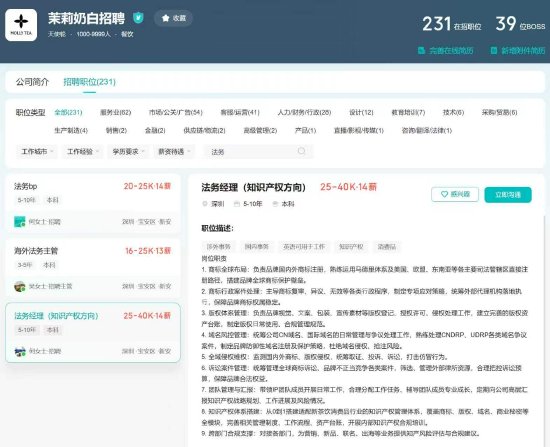Click the location pin icon beside 深圳
The width and height of the screenshot is (550, 447).
click(205, 204)
